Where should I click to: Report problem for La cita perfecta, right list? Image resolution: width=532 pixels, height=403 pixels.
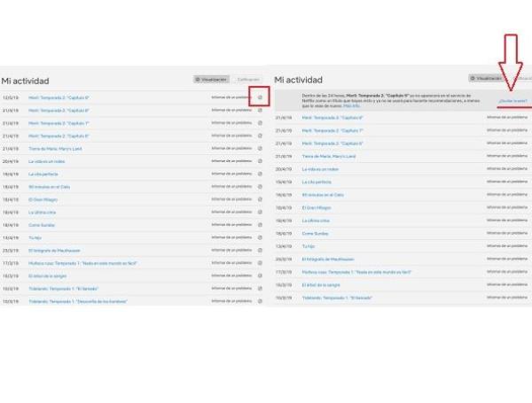(507, 182)
